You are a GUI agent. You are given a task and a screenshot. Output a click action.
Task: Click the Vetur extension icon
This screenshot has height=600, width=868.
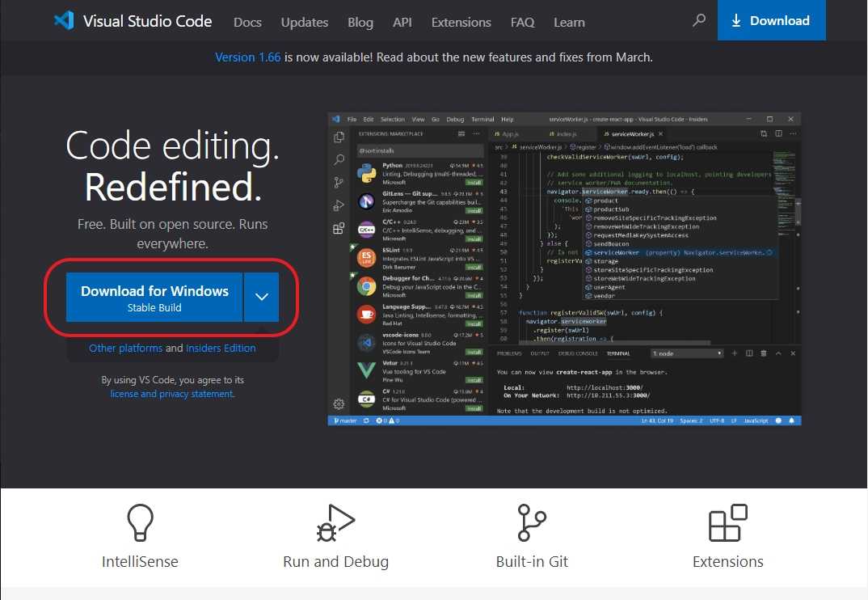(366, 370)
